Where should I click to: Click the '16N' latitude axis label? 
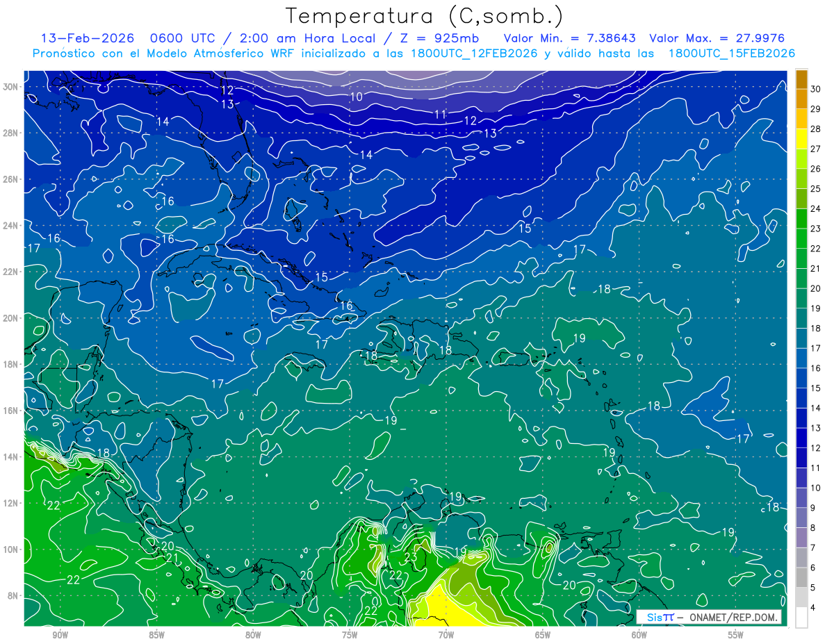pyautogui.click(x=11, y=411)
